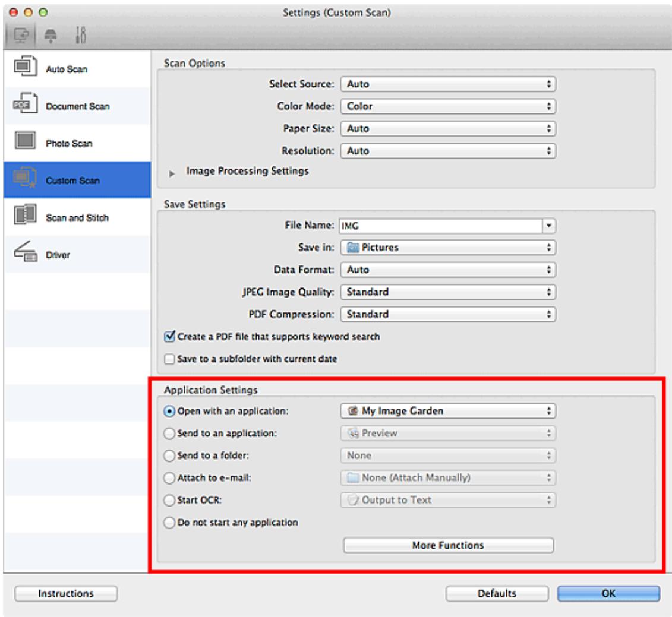Screen dimensions: 672x617
Task: Open the File Name history arrow
Action: point(548,226)
